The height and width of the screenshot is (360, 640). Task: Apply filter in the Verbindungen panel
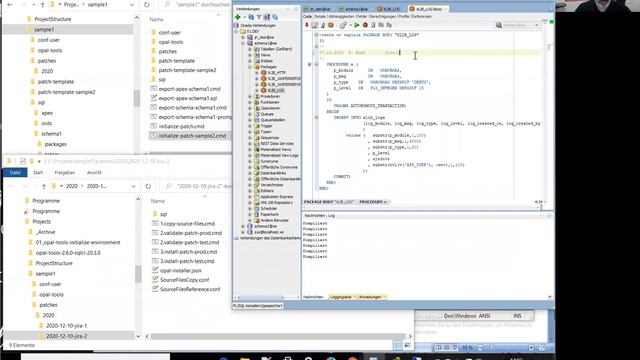[259, 17]
